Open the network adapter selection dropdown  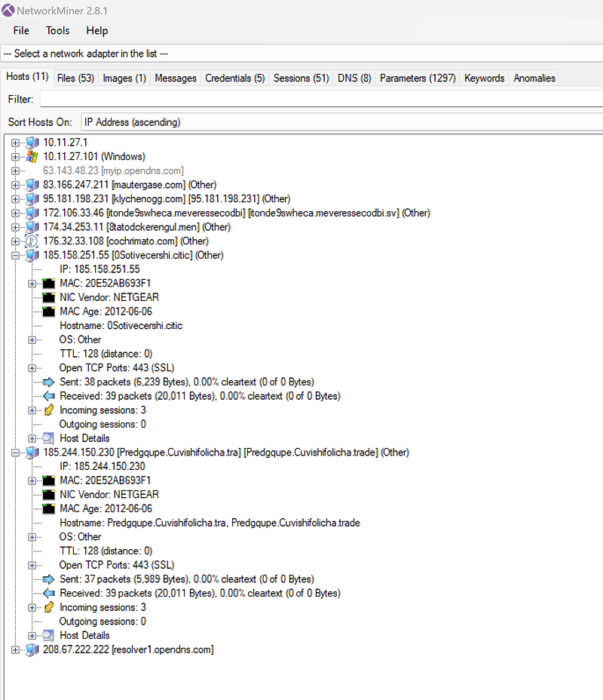pos(301,54)
